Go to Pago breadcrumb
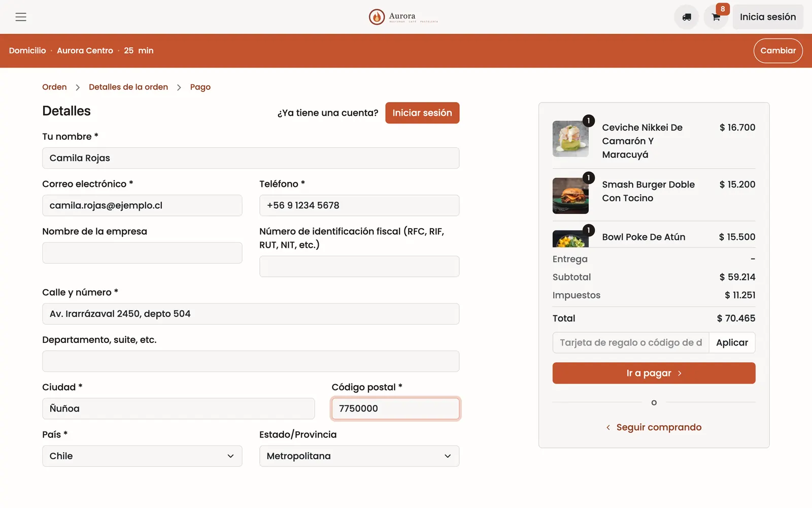 pos(200,87)
